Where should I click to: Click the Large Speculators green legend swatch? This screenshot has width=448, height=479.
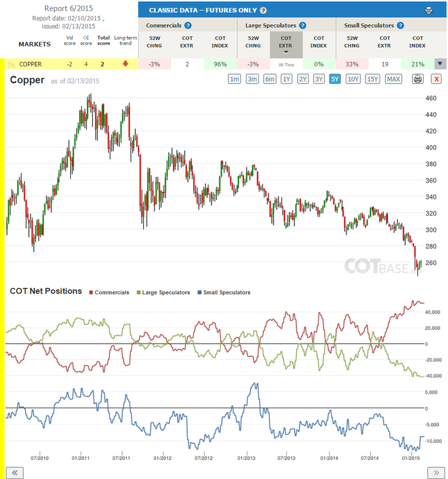[139, 293]
